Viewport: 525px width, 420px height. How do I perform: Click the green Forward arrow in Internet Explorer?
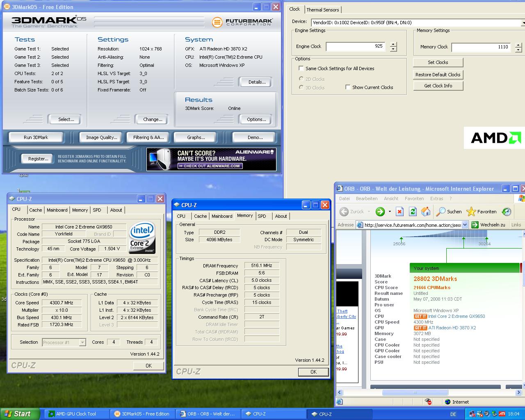380,212
